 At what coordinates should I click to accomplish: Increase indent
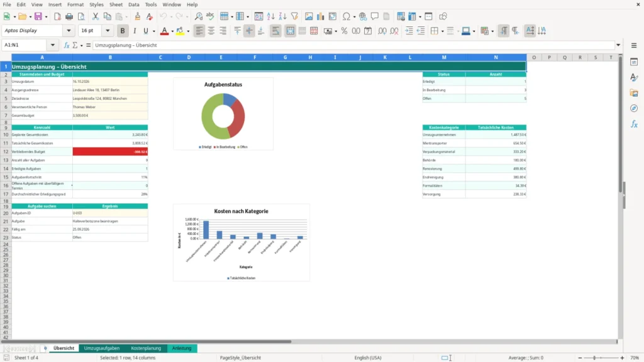coord(409,31)
